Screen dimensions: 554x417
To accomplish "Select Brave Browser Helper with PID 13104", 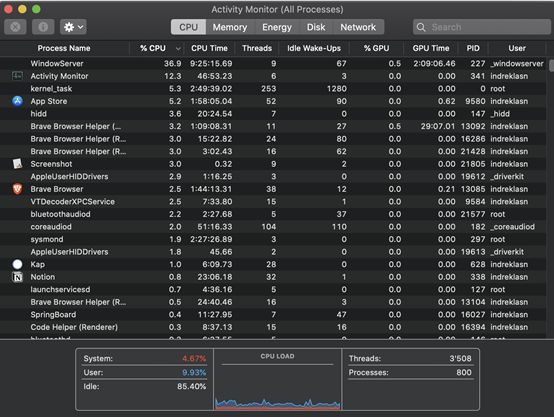I will tap(273, 302).
